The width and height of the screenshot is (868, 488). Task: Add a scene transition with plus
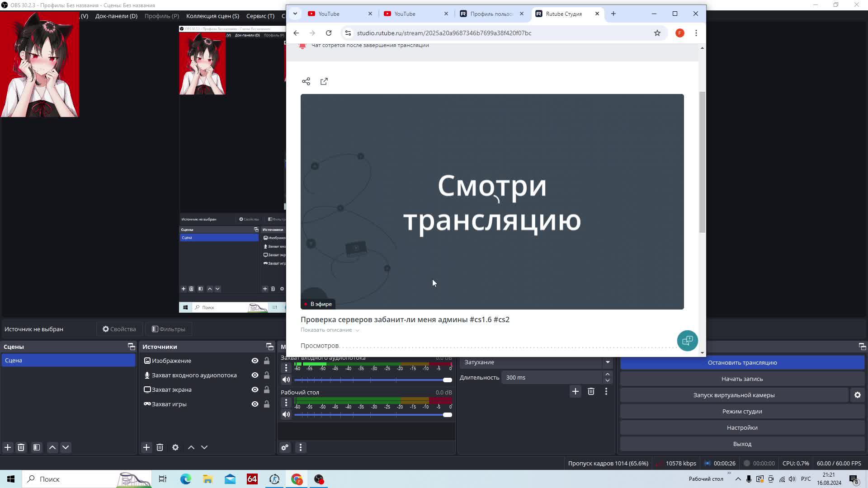pyautogui.click(x=576, y=391)
